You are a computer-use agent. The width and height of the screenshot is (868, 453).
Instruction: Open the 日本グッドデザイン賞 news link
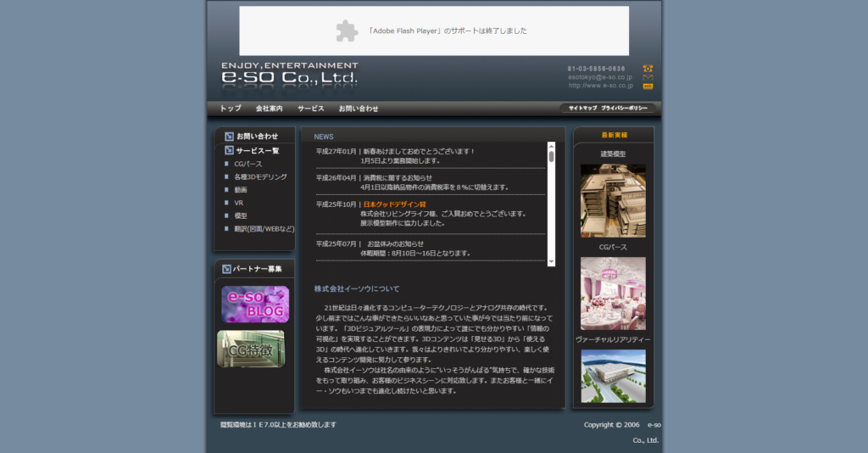click(394, 204)
